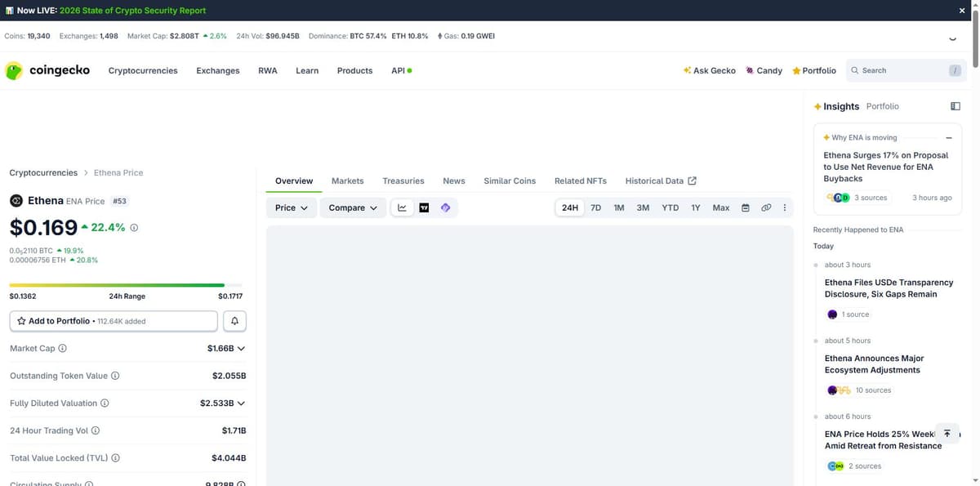
Task: Click the Market Cap $2.808T header stat
Action: [x=177, y=36]
